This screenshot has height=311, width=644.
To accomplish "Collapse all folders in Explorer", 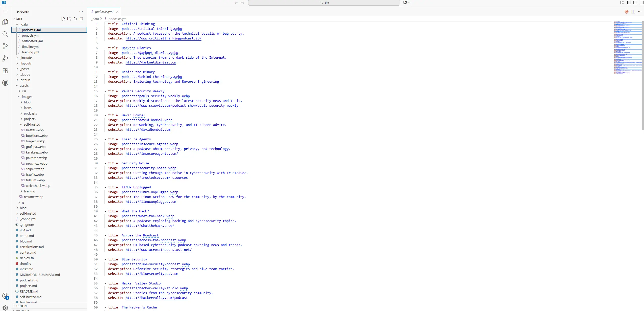I will [x=81, y=19].
